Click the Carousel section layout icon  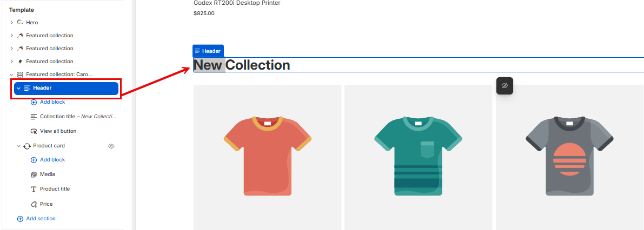click(20, 75)
